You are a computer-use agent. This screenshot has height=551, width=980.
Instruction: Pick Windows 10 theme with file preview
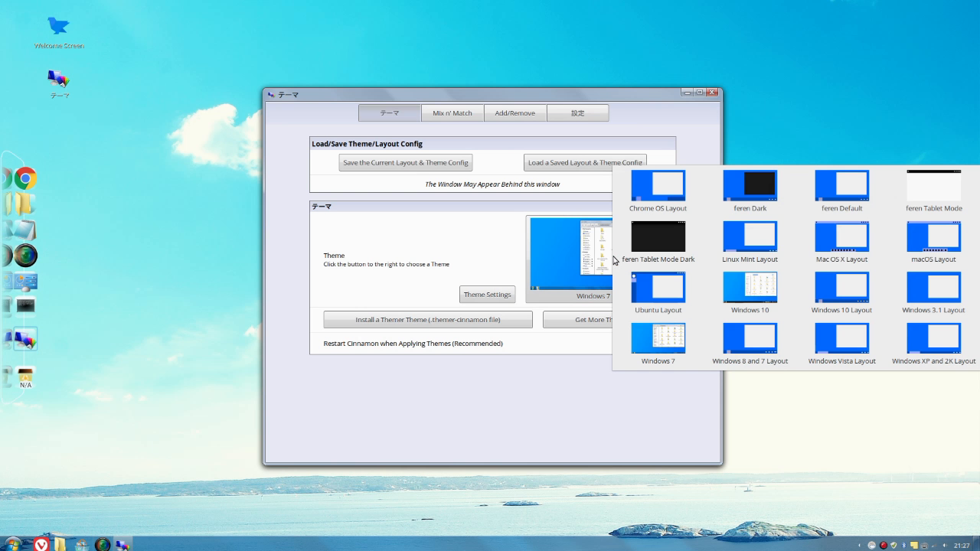click(x=750, y=293)
